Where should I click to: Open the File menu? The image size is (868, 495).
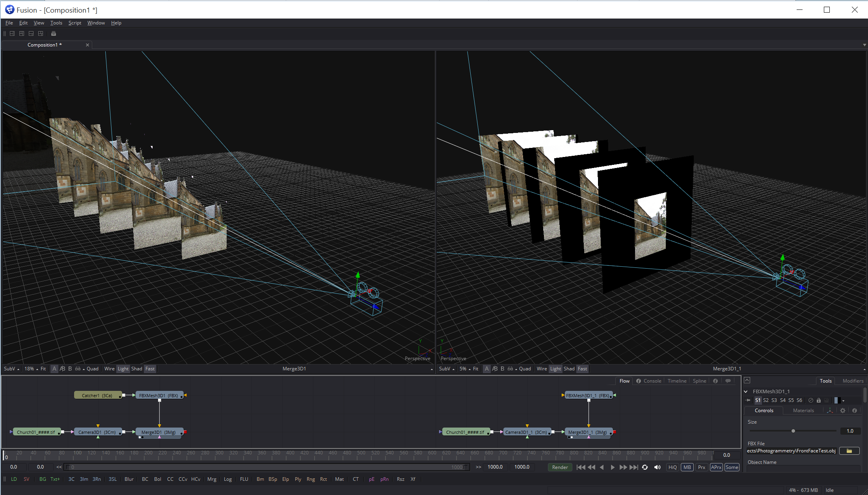pos(9,23)
